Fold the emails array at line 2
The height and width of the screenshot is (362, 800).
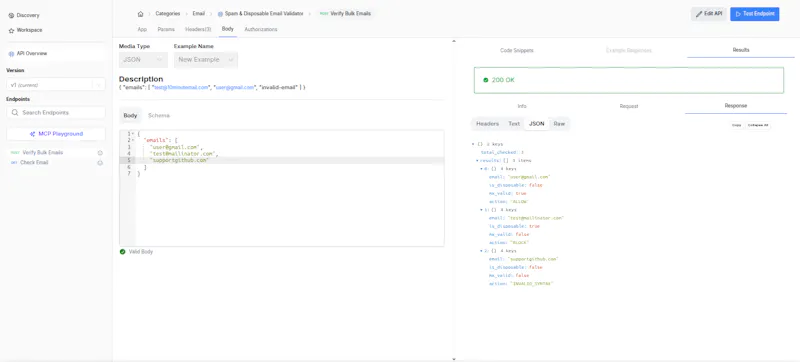click(x=133, y=140)
